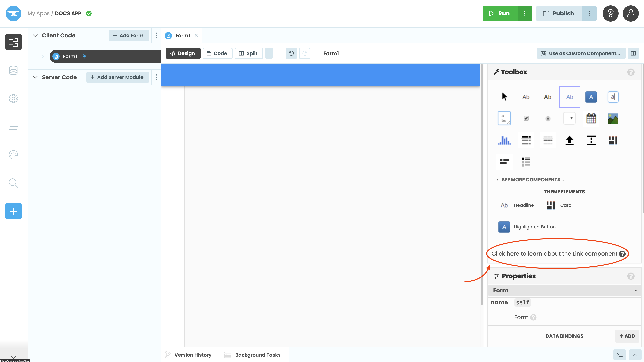The image size is (644, 362).
Task: Toggle the side panel layout button
Action: coord(633,53)
